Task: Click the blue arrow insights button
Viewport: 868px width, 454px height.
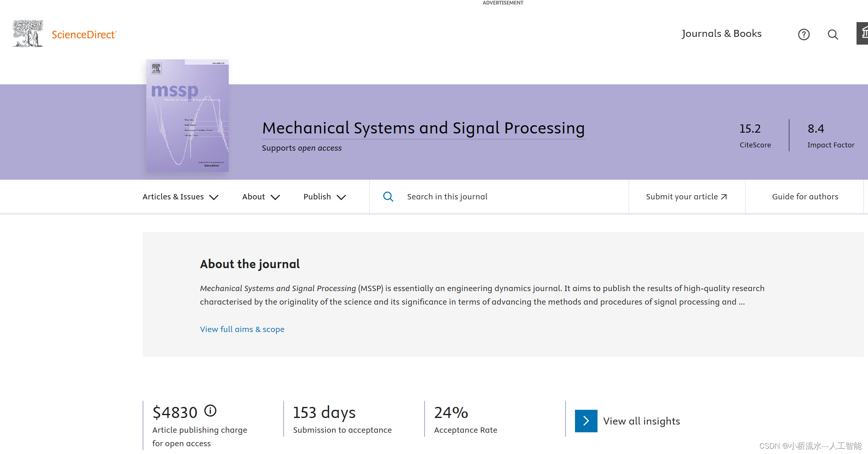Action: click(586, 421)
